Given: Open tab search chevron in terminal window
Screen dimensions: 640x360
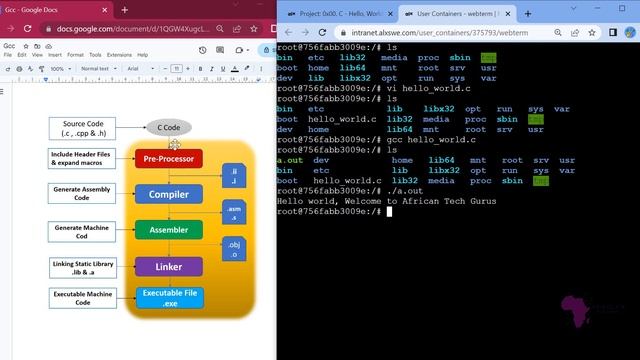Looking at the screenshot, I should click(573, 8).
